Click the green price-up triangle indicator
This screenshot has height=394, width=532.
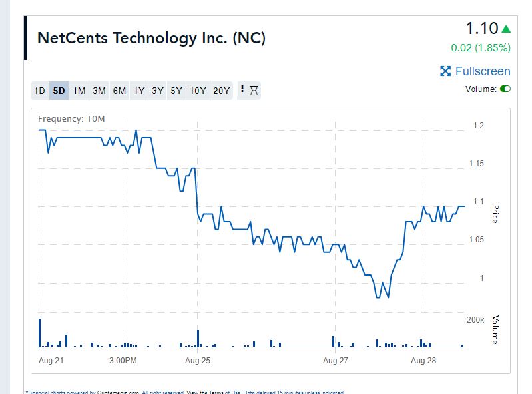506,29
